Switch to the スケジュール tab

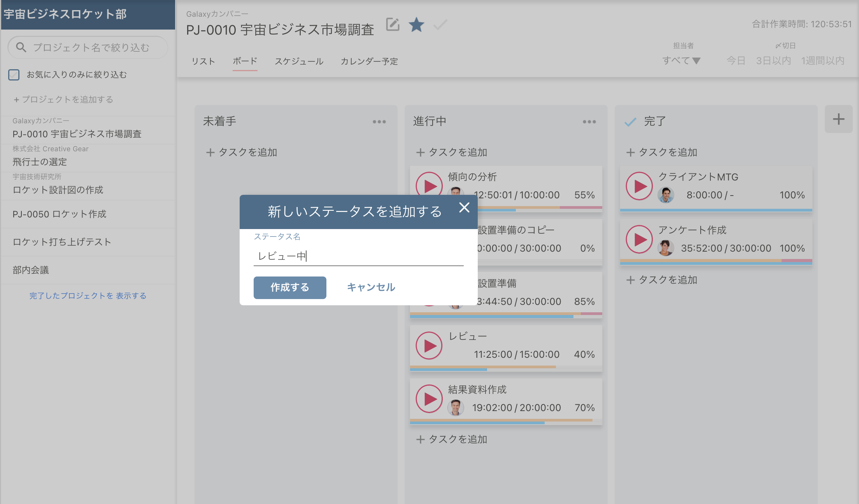[x=299, y=61]
